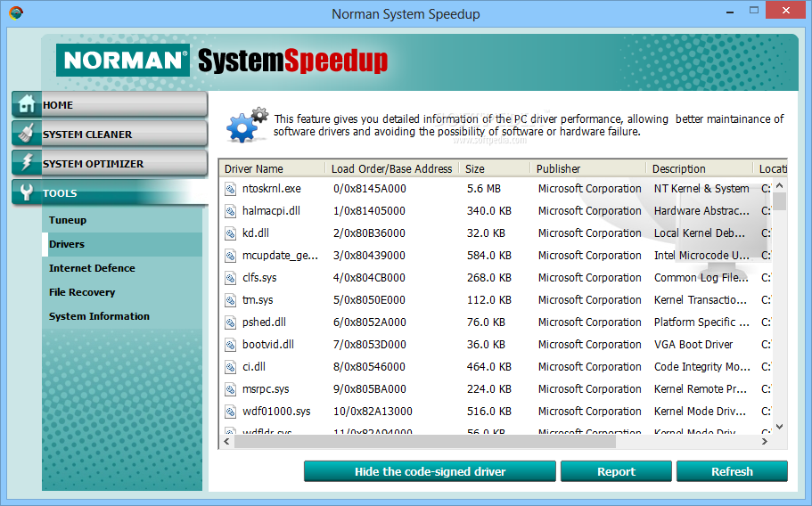
Task: Open the SYSTEM CLEANER section
Action: point(110,134)
